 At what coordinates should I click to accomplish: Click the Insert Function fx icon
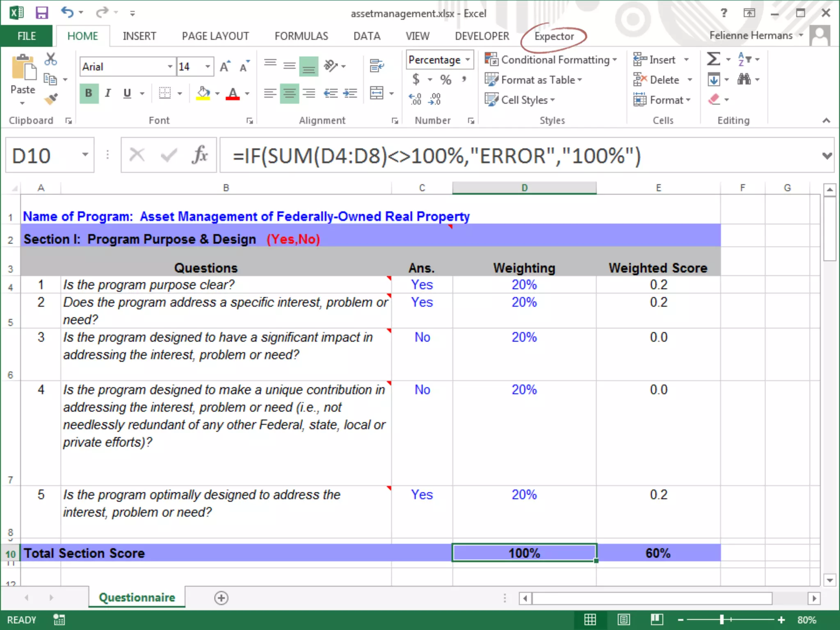coord(200,155)
